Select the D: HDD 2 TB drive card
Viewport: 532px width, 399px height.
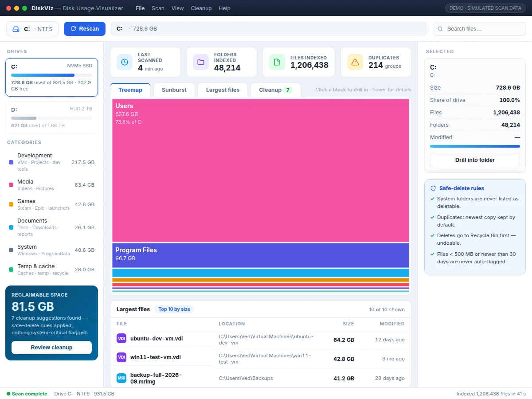click(51, 117)
